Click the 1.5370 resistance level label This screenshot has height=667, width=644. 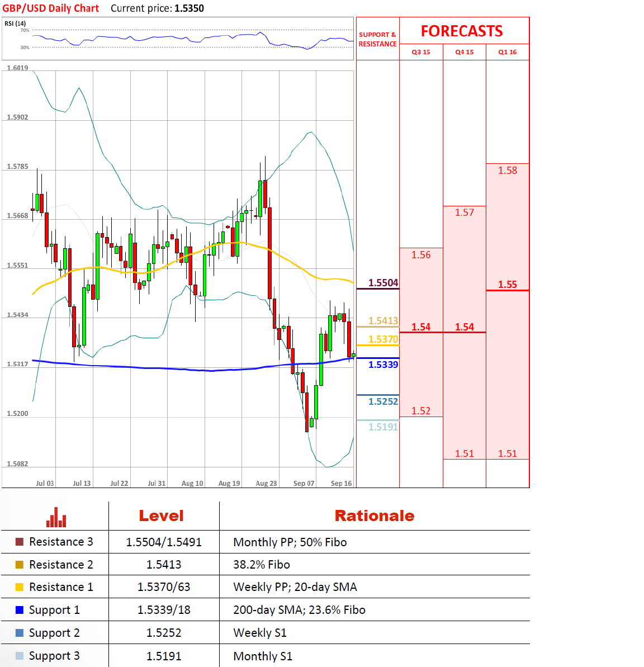click(x=383, y=339)
